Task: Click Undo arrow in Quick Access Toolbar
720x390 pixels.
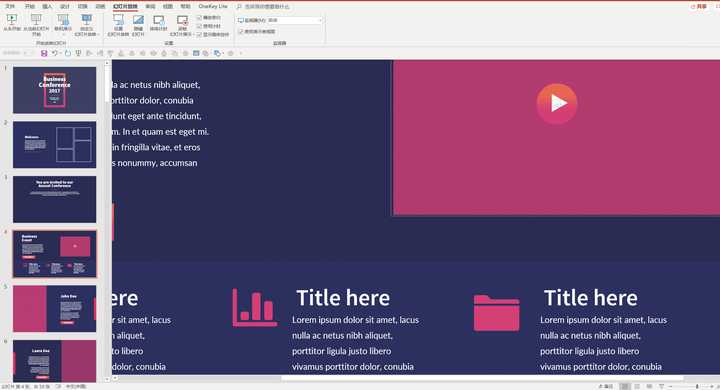Action: click(54, 53)
